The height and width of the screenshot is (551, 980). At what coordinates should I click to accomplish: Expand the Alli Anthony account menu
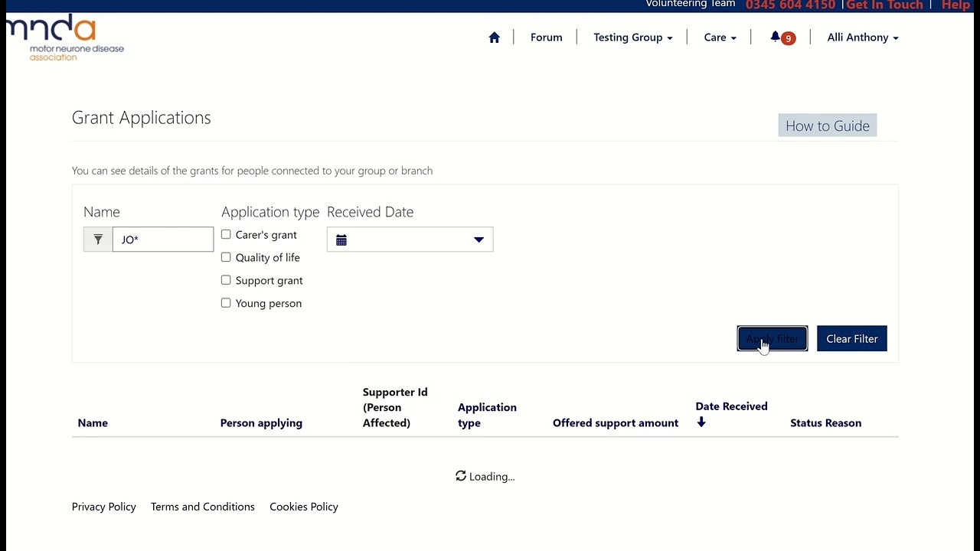[862, 37]
